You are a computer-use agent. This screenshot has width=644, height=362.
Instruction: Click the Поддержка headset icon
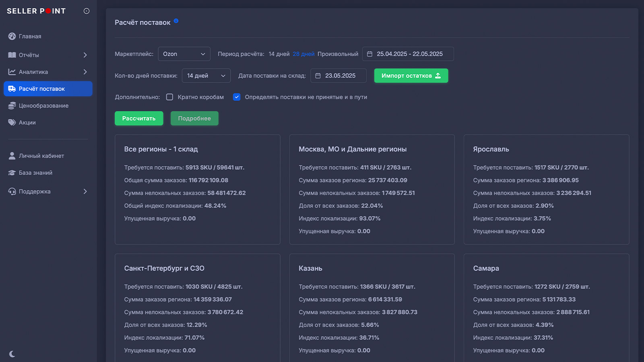(12, 191)
